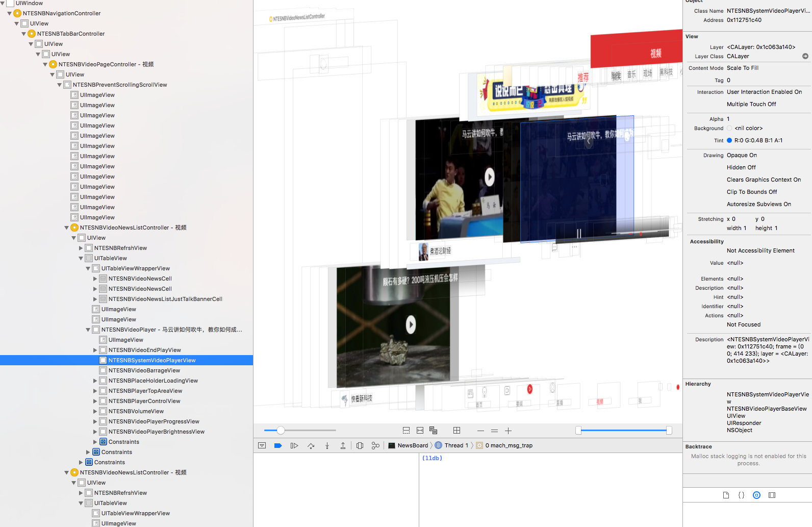Zoom in the canvas with plus icon
The width and height of the screenshot is (812, 527).
(x=508, y=431)
